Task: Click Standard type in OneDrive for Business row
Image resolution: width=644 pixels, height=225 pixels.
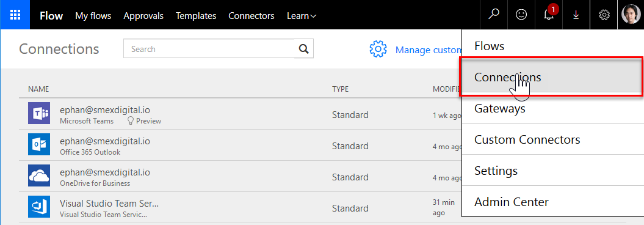Action: pyautogui.click(x=350, y=177)
